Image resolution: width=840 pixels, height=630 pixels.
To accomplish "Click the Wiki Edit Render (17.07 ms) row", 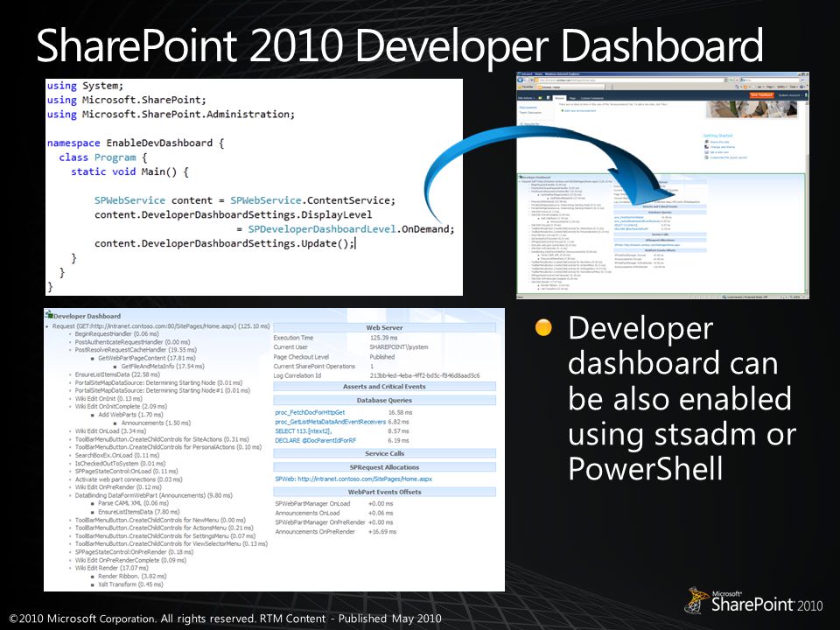I will (111, 568).
